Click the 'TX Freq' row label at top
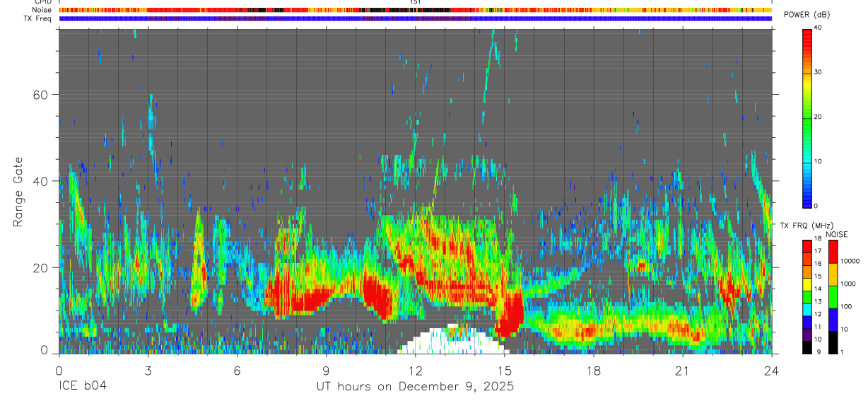The image size is (868, 401). click(38, 18)
